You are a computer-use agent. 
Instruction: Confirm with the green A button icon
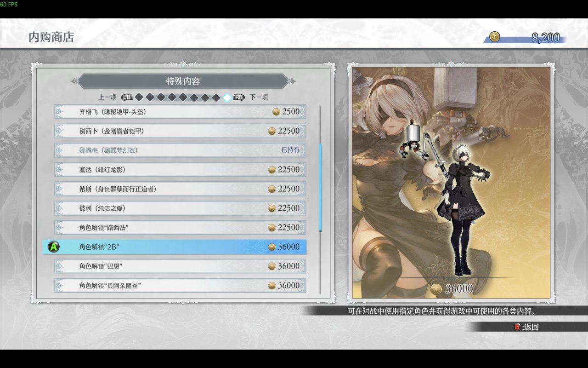click(x=54, y=247)
